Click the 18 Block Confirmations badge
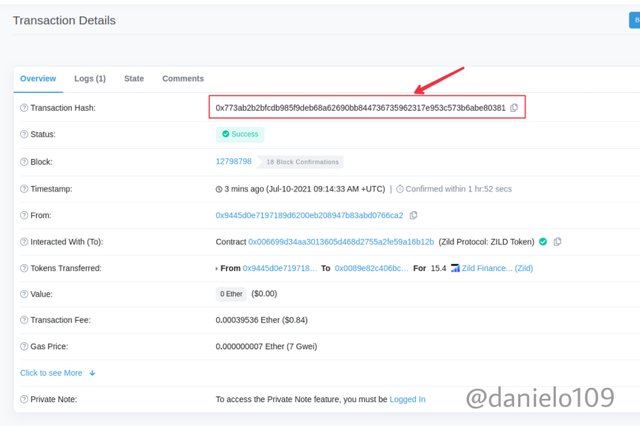 (302, 162)
